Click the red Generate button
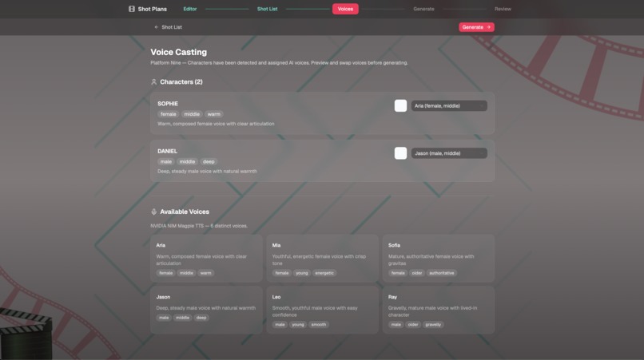644x360 pixels. [476, 27]
